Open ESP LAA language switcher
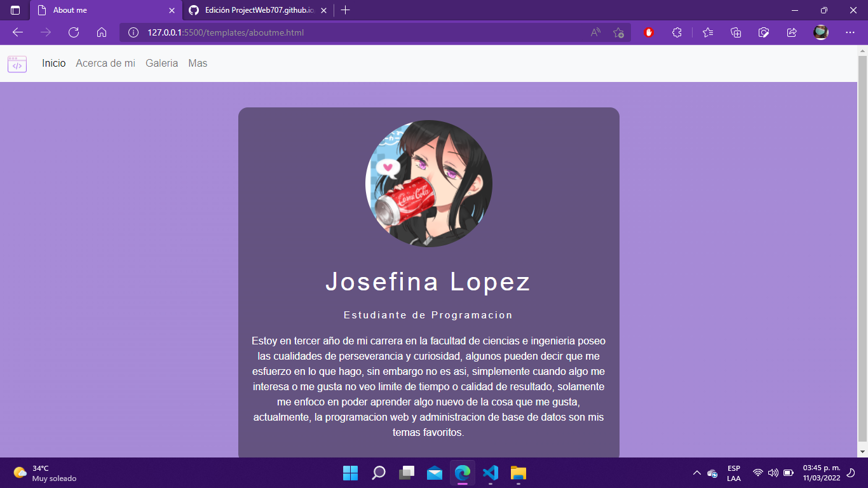This screenshot has width=868, height=488. [734, 473]
